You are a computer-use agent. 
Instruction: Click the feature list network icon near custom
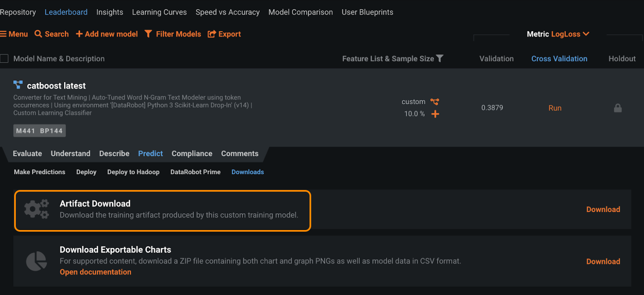[x=435, y=102]
